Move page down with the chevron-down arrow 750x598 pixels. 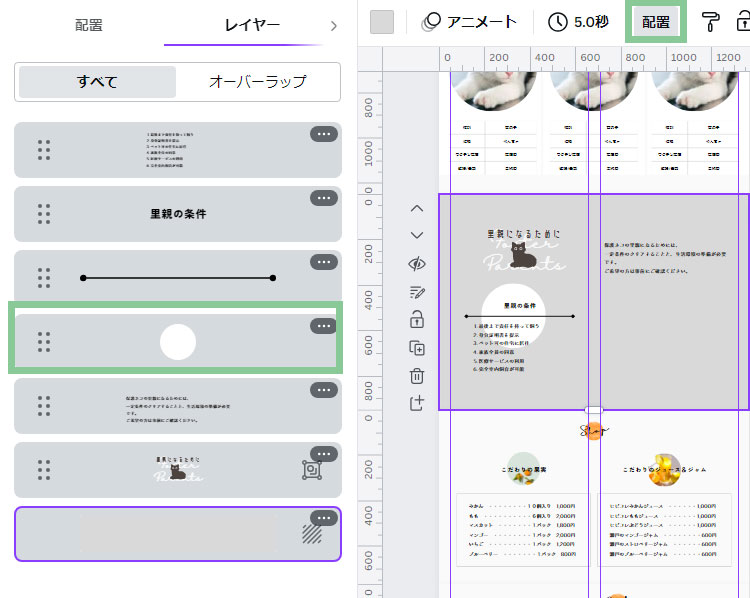(417, 235)
